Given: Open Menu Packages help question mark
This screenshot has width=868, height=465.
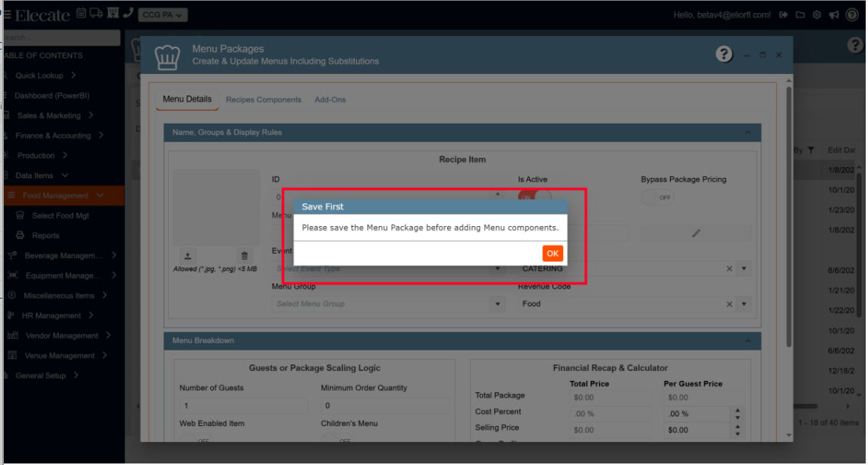Looking at the screenshot, I should 724,54.
